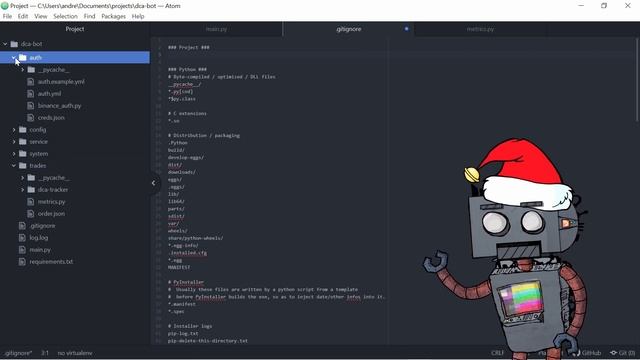Open auth.example.yml in the tree

click(x=61, y=82)
